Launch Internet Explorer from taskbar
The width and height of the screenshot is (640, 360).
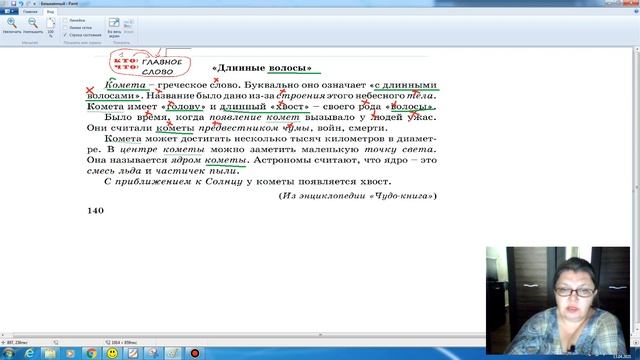(29, 353)
